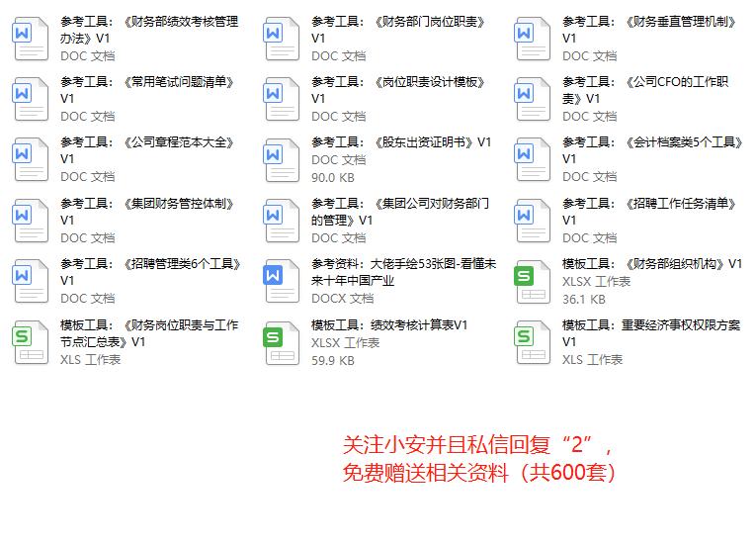Click XLS 工作表 label under 重要经济事权权限方案
The height and width of the screenshot is (546, 756).
pyautogui.click(x=593, y=360)
